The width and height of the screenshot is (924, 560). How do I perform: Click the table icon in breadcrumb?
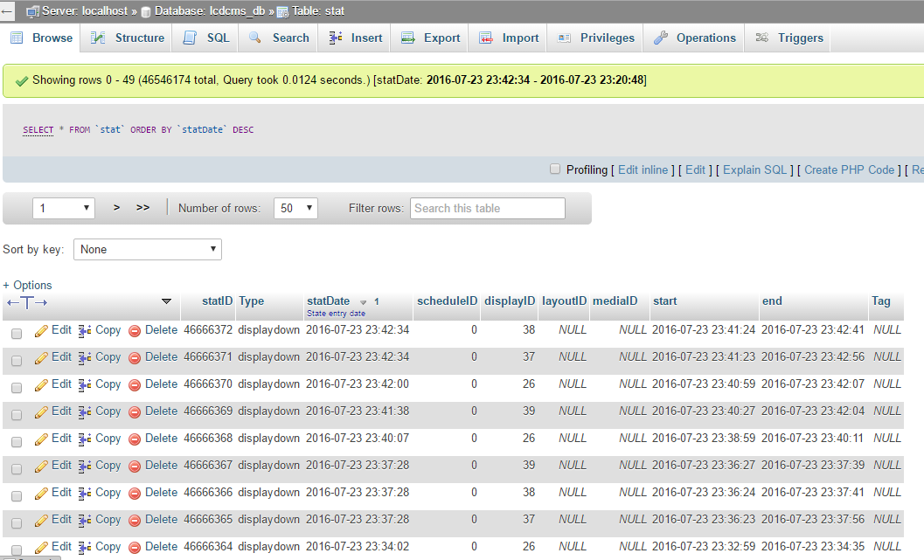283,11
